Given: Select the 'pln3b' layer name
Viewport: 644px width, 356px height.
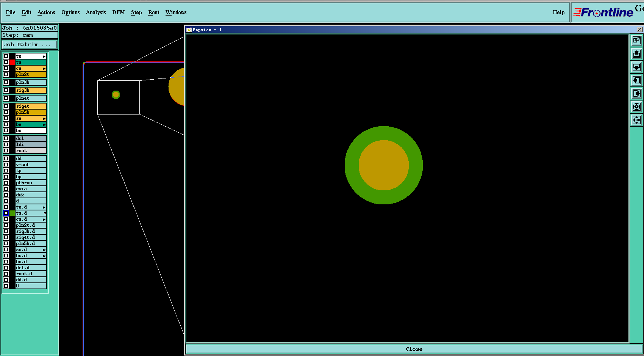Looking at the screenshot, I should (31, 82).
